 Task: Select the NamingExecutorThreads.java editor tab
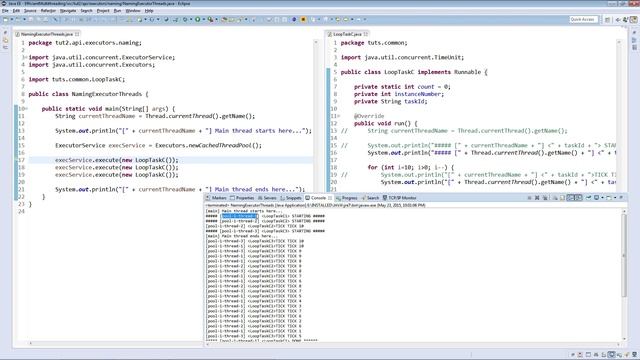click(47, 34)
